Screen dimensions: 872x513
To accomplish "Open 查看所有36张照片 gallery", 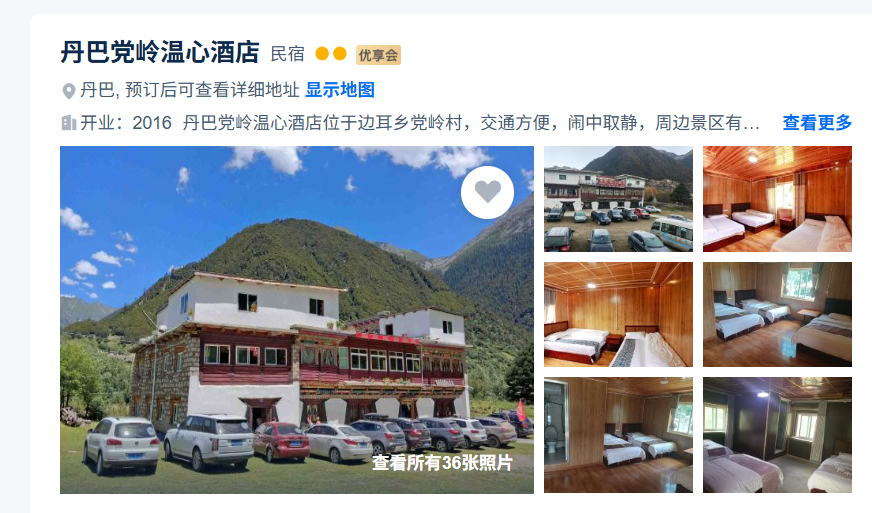I will click(442, 462).
